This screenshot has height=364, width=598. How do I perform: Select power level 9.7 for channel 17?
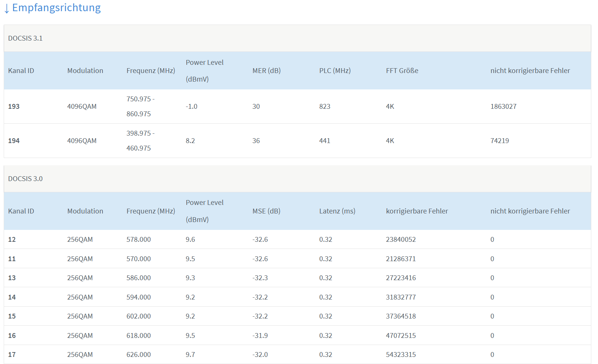[x=190, y=355]
